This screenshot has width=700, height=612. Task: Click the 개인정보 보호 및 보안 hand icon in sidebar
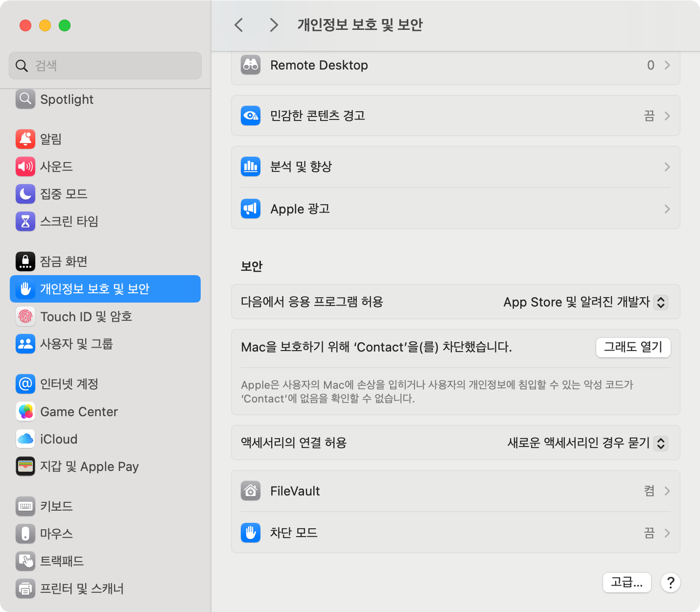tap(25, 289)
